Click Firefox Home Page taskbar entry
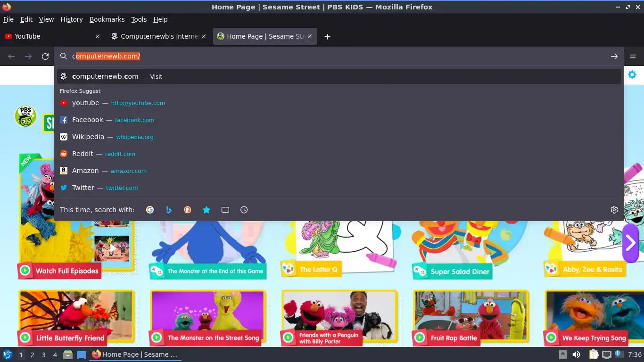This screenshot has height=362, width=644. pyautogui.click(x=135, y=354)
